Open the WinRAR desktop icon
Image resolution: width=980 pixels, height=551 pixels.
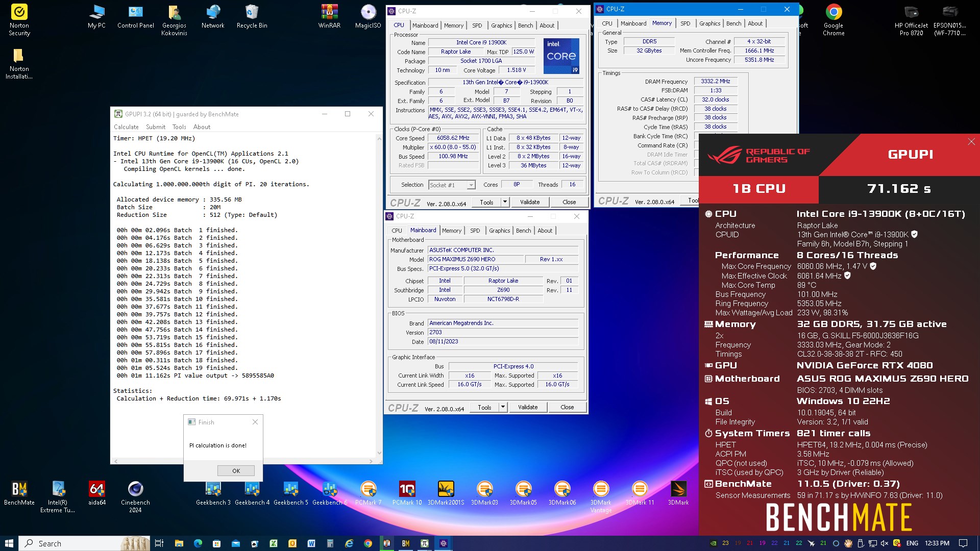(329, 17)
